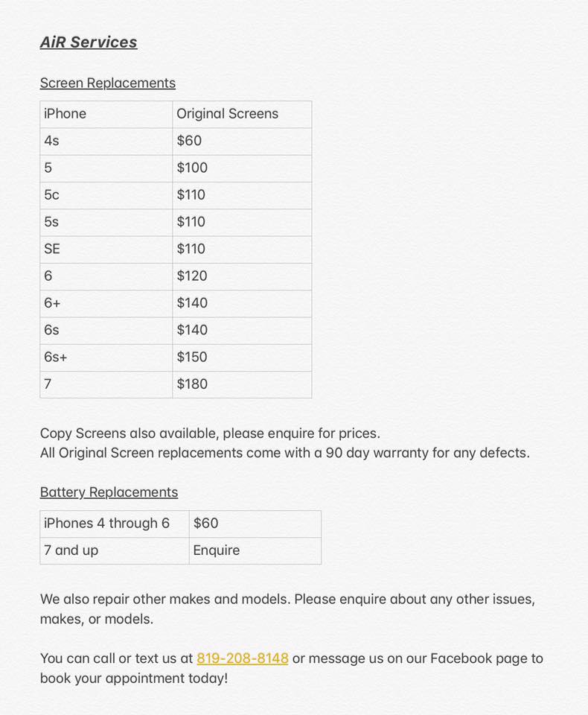Click the AiR Services title

[x=89, y=42]
